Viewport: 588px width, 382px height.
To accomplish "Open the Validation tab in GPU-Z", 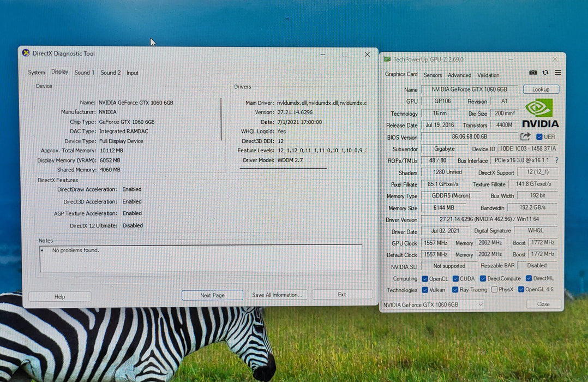I will (488, 75).
